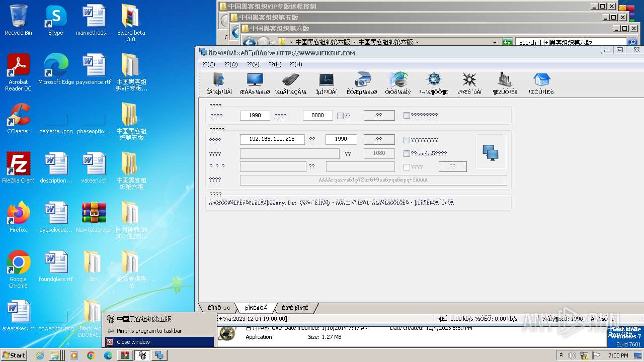Choose Close window in the taskbar jump list
This screenshot has width=644, height=362.
[x=159, y=342]
